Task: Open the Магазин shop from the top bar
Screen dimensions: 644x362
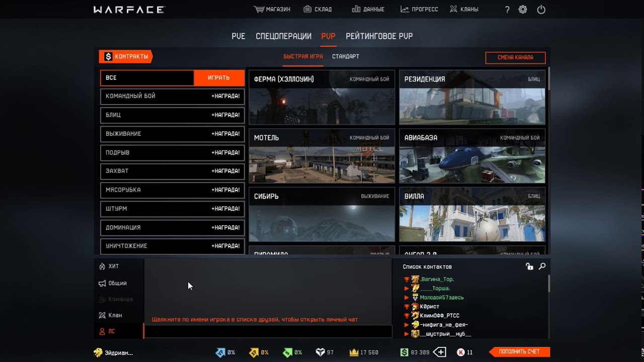Action: tap(272, 9)
